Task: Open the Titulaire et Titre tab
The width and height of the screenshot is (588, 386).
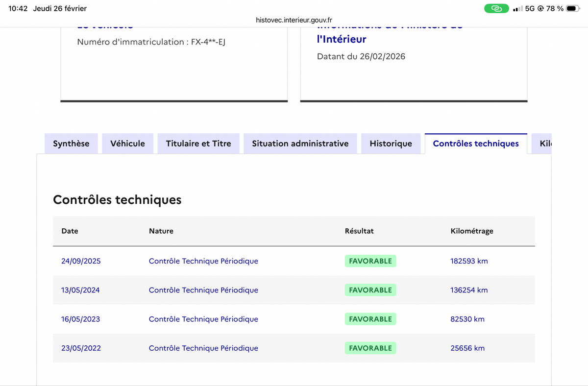Action: 198,144
